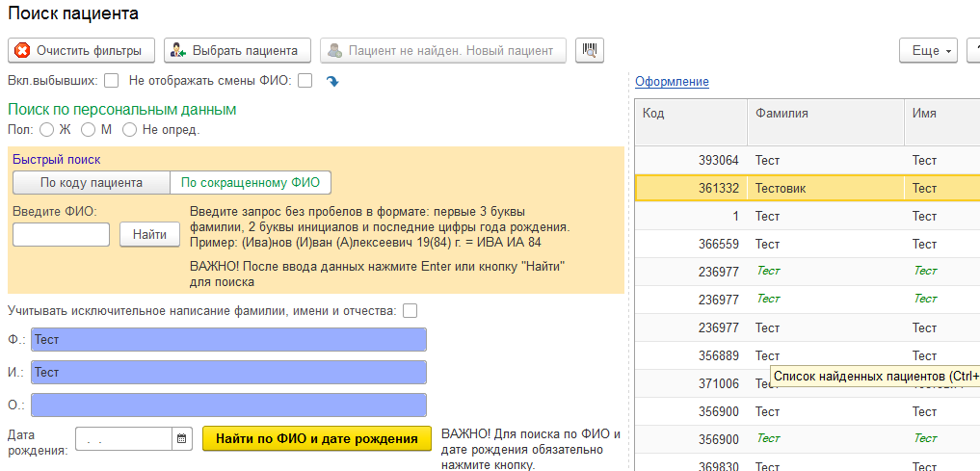Image resolution: width=980 pixels, height=471 pixels.
Task: Click the patronymic input field
Action: [228, 405]
